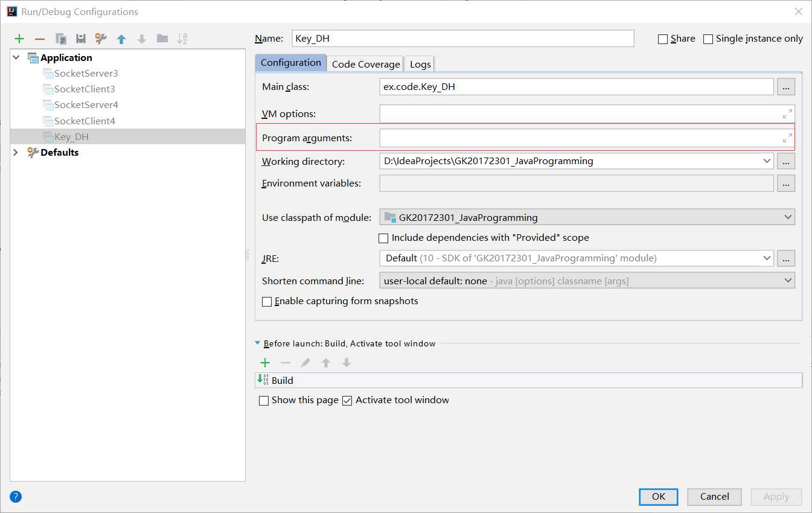Add a Before launch task
Viewport: 812px width, 513px height.
click(x=264, y=363)
